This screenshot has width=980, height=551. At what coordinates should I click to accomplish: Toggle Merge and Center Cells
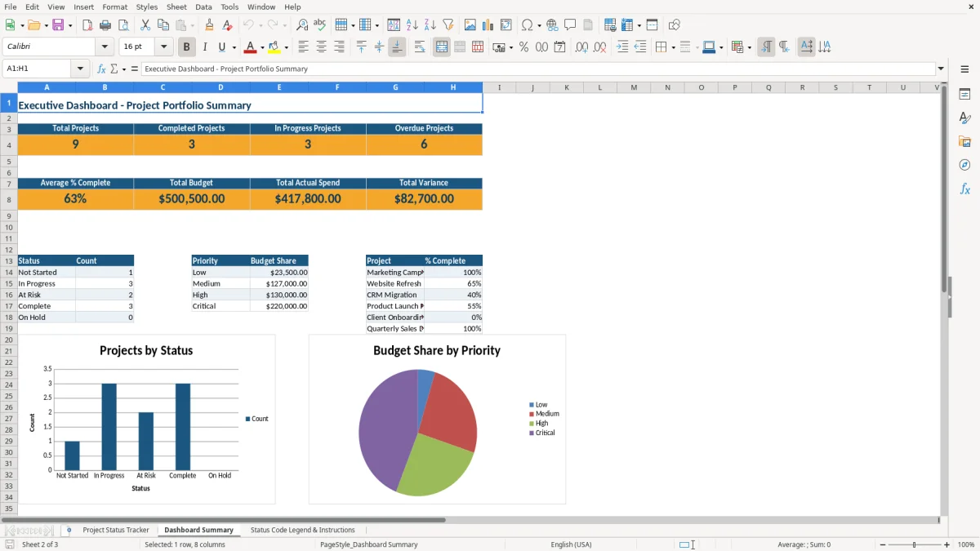pos(442,47)
